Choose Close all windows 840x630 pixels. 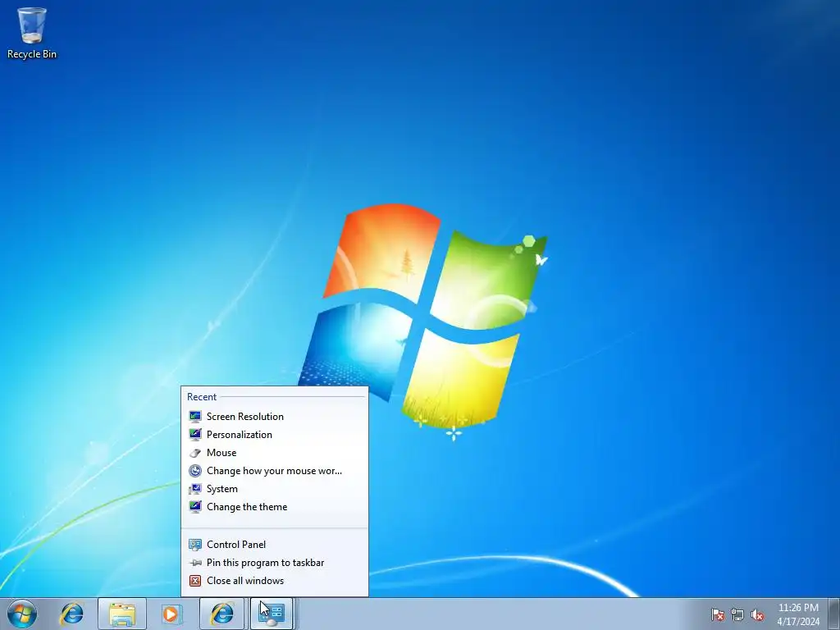pos(274,581)
